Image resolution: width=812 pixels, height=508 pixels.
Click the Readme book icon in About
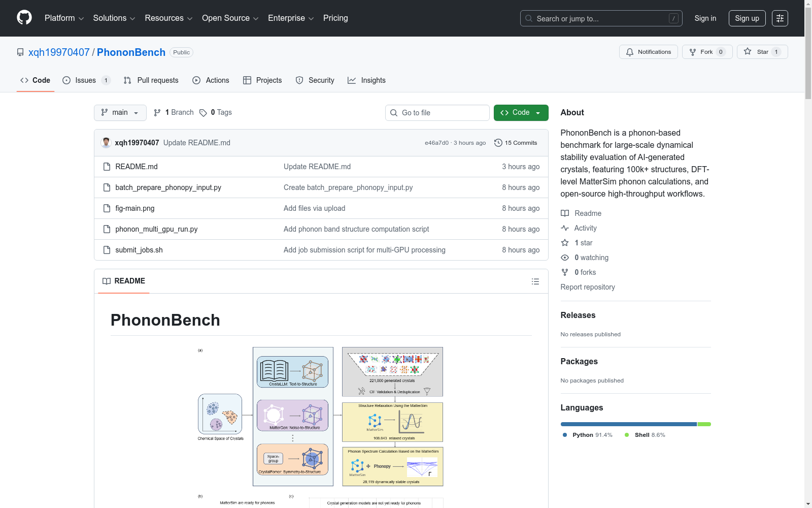(565, 213)
